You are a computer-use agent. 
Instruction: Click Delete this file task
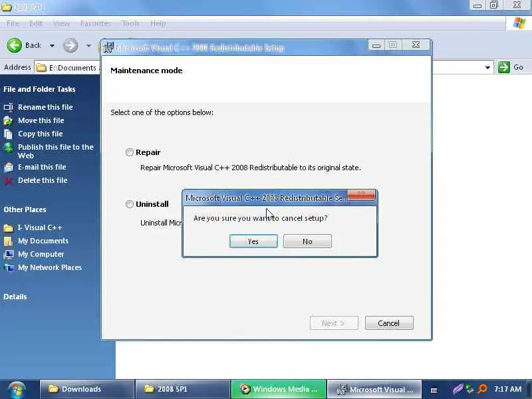pyautogui.click(x=43, y=180)
